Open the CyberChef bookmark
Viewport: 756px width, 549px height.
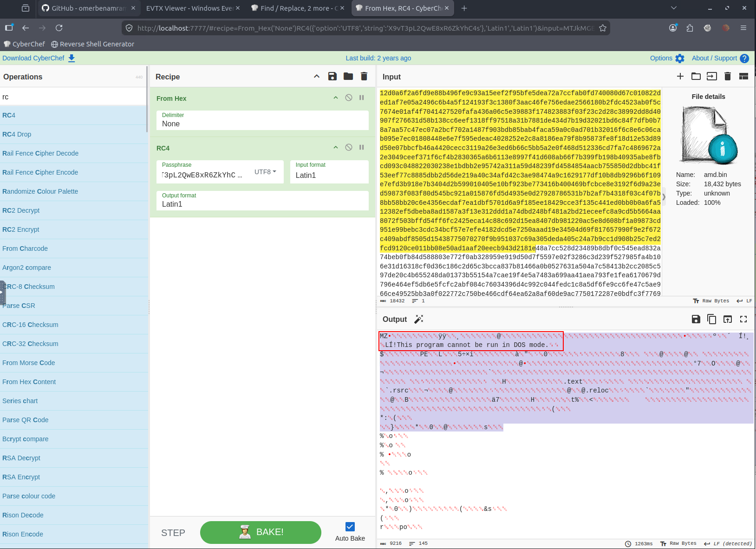click(25, 44)
